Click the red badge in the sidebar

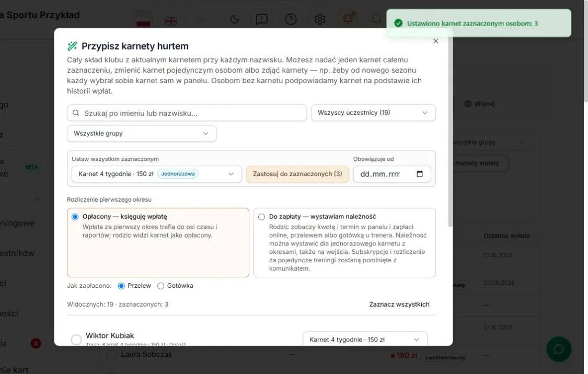[x=36, y=343]
